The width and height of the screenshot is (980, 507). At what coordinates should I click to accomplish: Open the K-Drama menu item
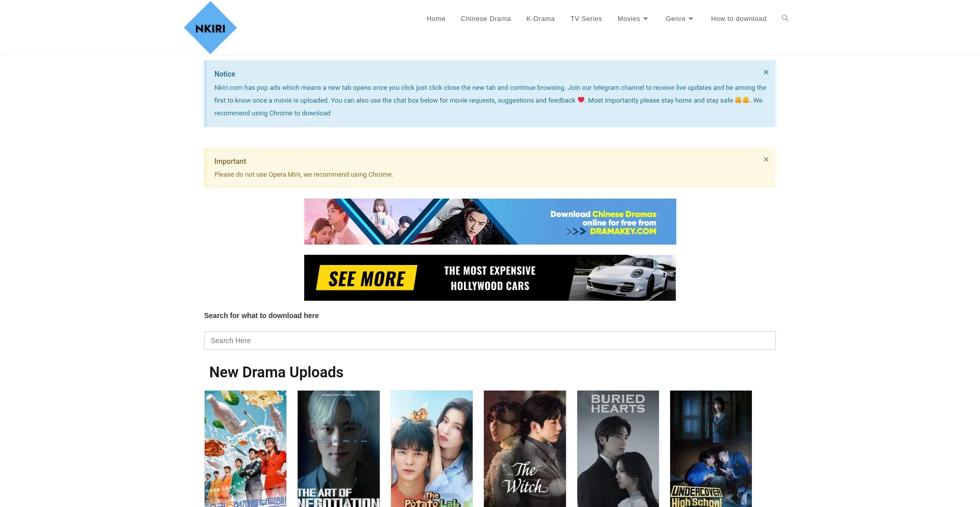tap(541, 19)
